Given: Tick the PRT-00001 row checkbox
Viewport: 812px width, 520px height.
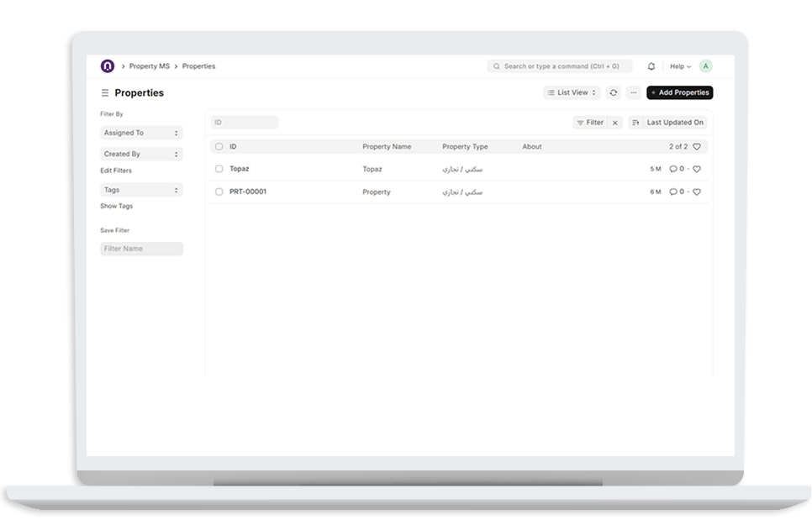Looking at the screenshot, I should coord(219,192).
